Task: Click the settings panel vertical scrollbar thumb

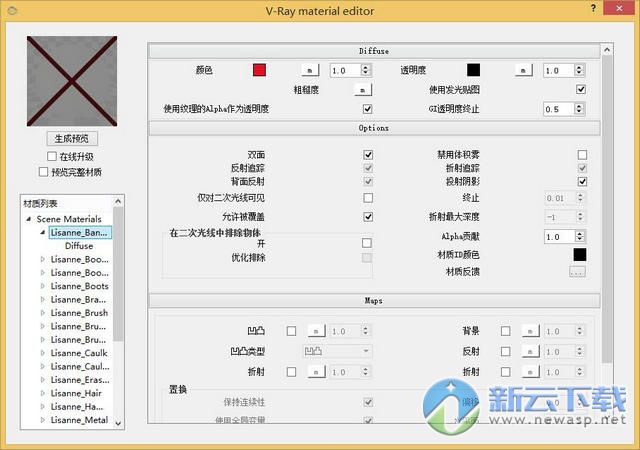Action: (607, 208)
